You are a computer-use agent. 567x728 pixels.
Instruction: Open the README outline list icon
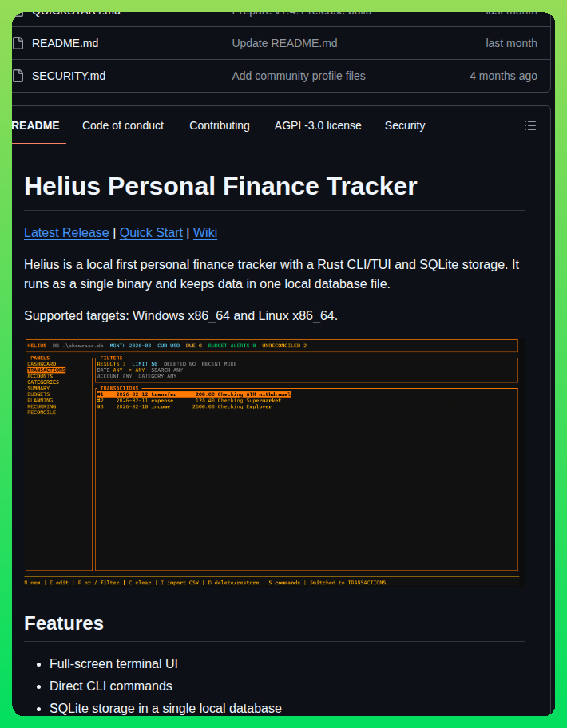pyautogui.click(x=529, y=125)
